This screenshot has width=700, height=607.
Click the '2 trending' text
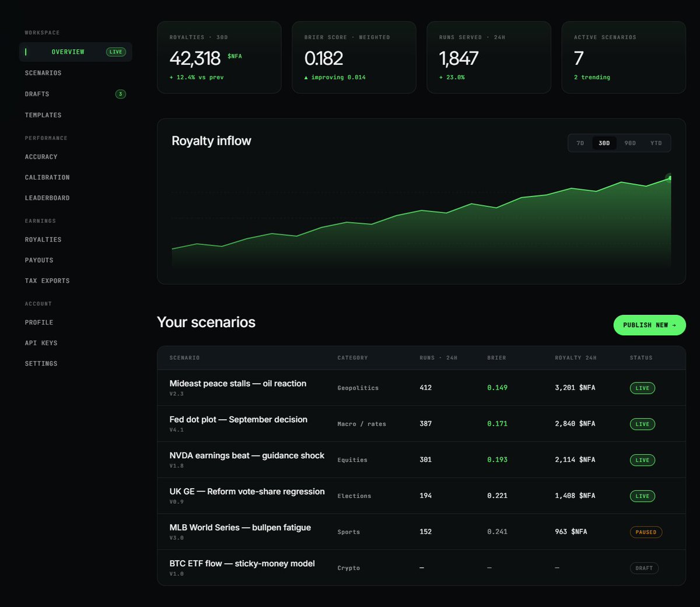[592, 78]
